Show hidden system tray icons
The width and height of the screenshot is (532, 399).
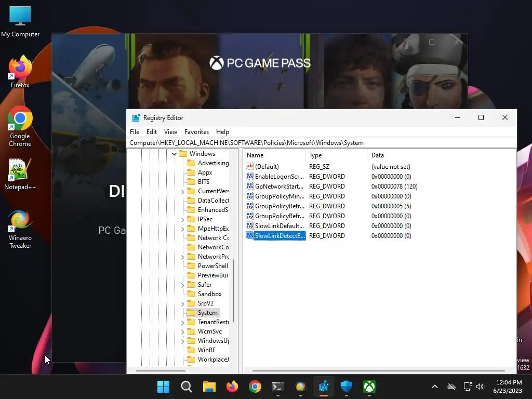[435, 387]
